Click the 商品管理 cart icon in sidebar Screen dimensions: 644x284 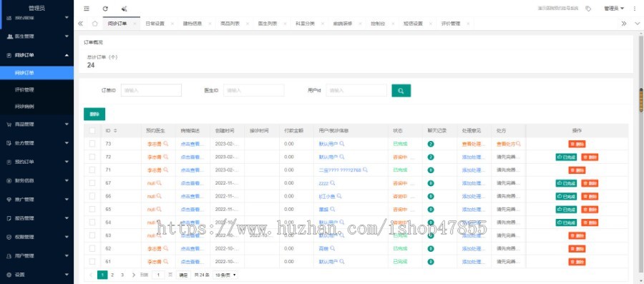coord(9,124)
